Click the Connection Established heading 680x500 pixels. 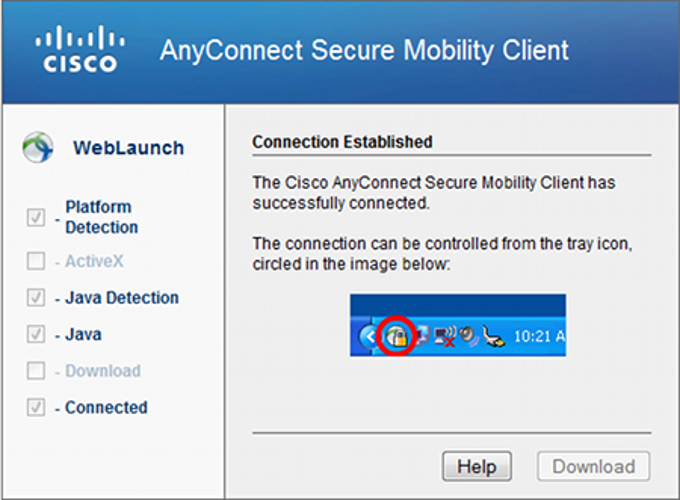[x=342, y=142]
